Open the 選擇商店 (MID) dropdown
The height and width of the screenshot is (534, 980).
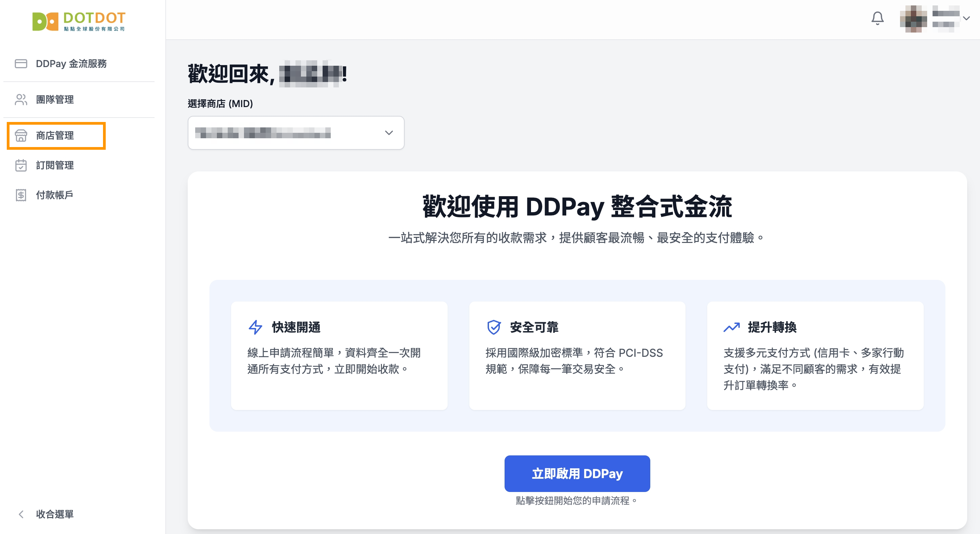pos(295,133)
